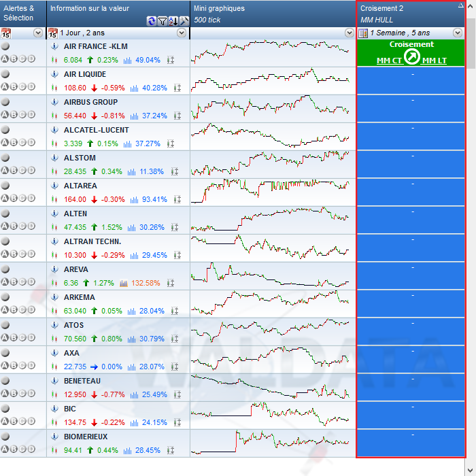Click calendar icon beside 1 Jour, 2 ans
Image resolution: width=476 pixels, height=476 pixels.
point(53,33)
